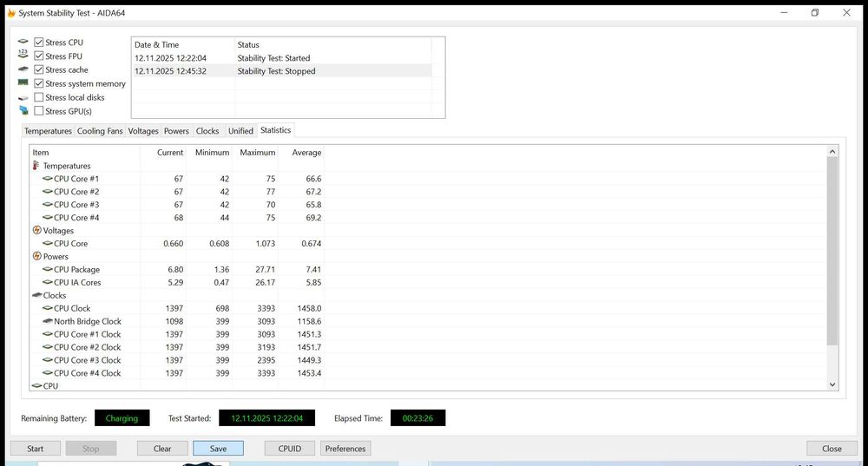Save the stability test results

218,449
